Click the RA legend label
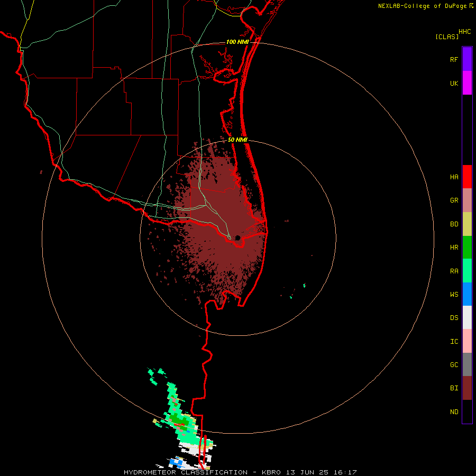 [454, 271]
